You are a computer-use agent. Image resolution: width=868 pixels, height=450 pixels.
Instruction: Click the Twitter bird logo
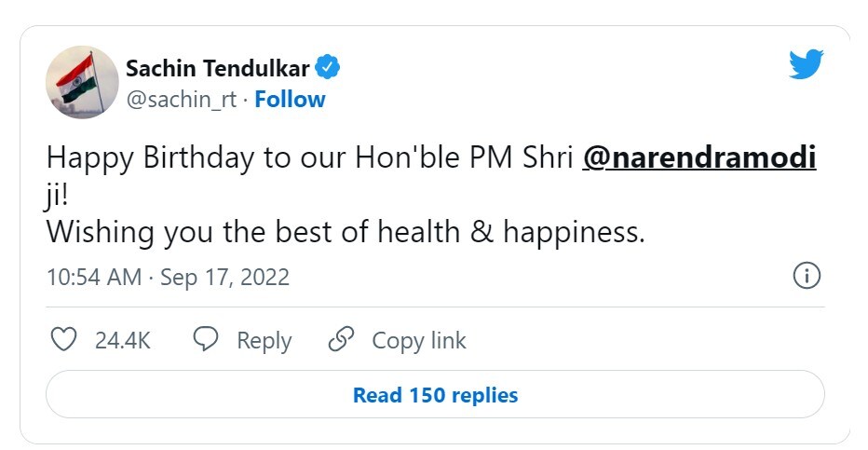click(807, 64)
